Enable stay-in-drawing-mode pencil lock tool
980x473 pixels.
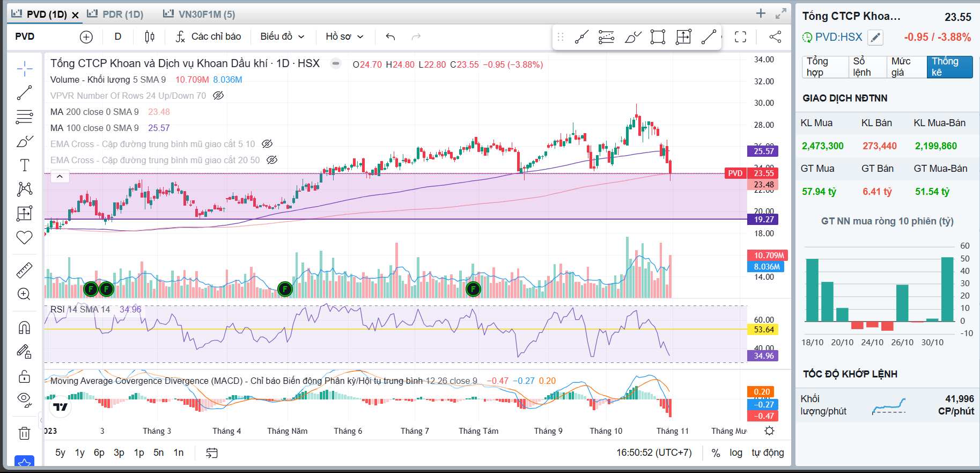[x=25, y=352]
